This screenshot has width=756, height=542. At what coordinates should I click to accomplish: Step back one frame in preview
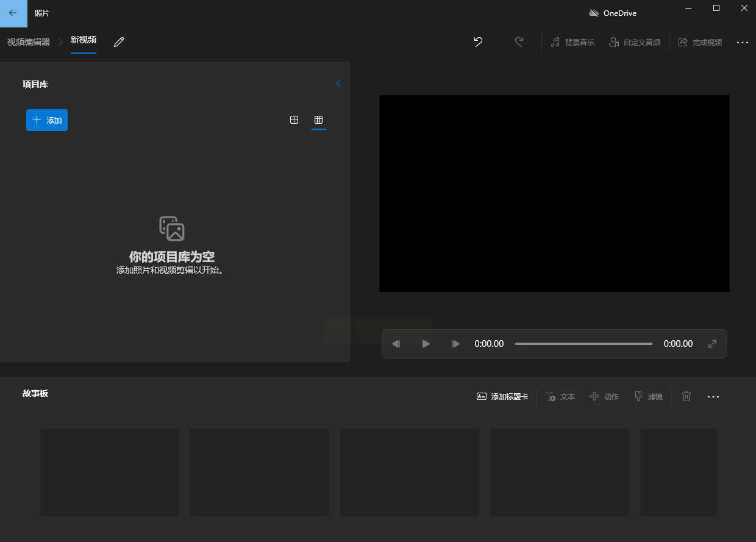pos(396,344)
